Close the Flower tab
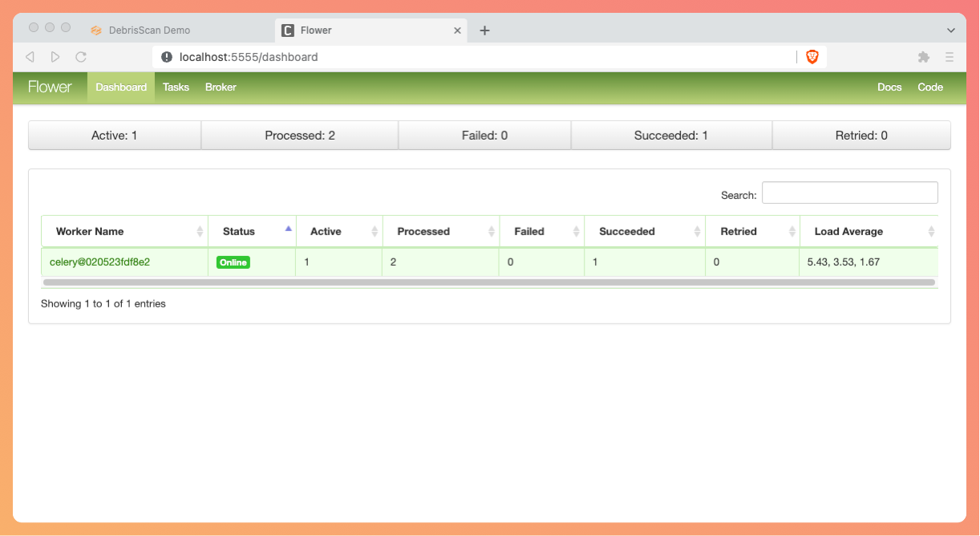The image size is (980, 536). tap(458, 30)
